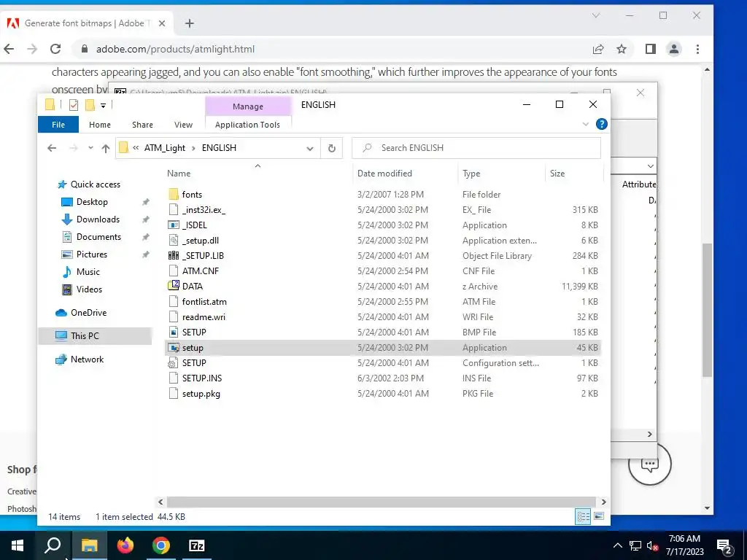Open Videos in navigation pane
Screen dimensions: 747x560
click(x=89, y=289)
